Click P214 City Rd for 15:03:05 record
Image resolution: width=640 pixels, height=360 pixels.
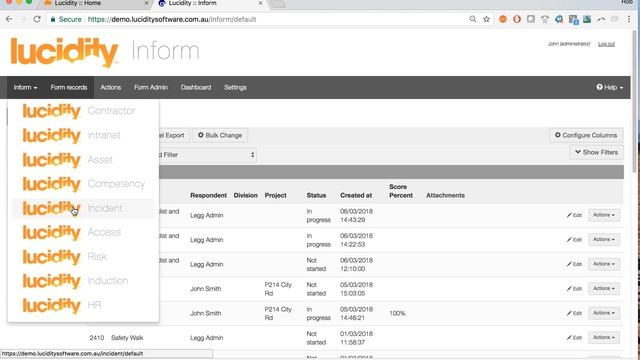point(278,289)
